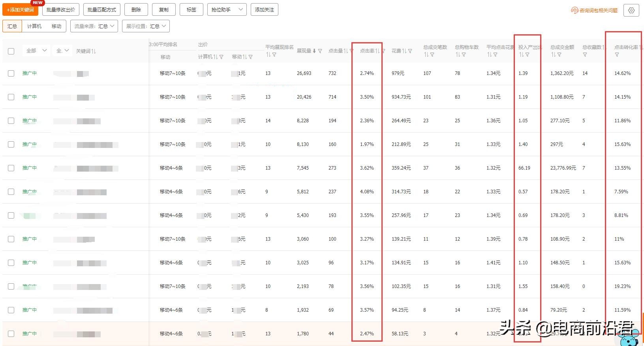Click the 添加关键词 button

pyautogui.click(x=20, y=9)
